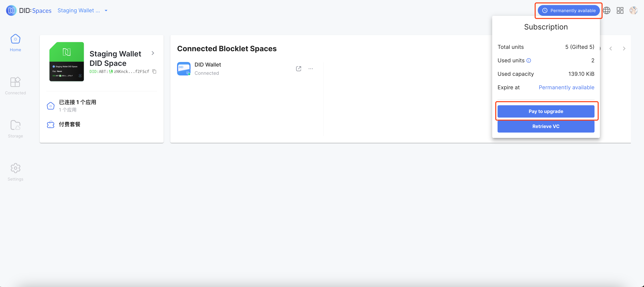Expand the Staging Wallet space dropdown
The image size is (644, 287).
[106, 10]
